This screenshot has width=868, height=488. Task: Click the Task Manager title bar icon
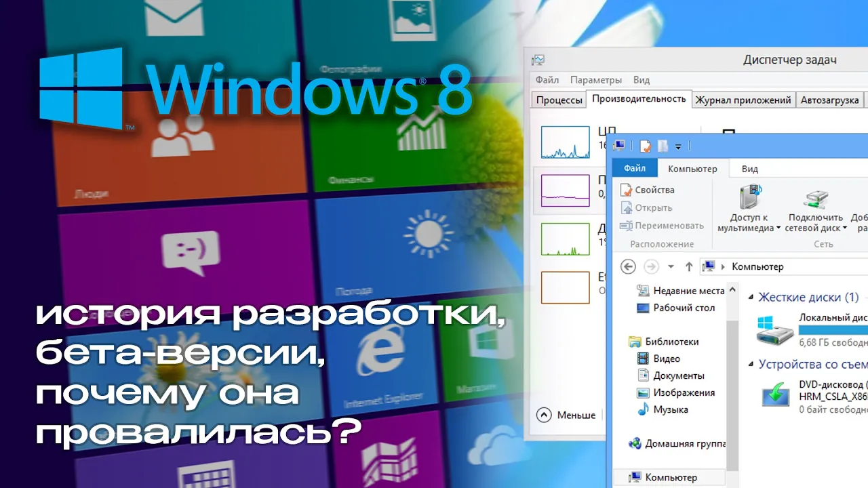point(538,60)
